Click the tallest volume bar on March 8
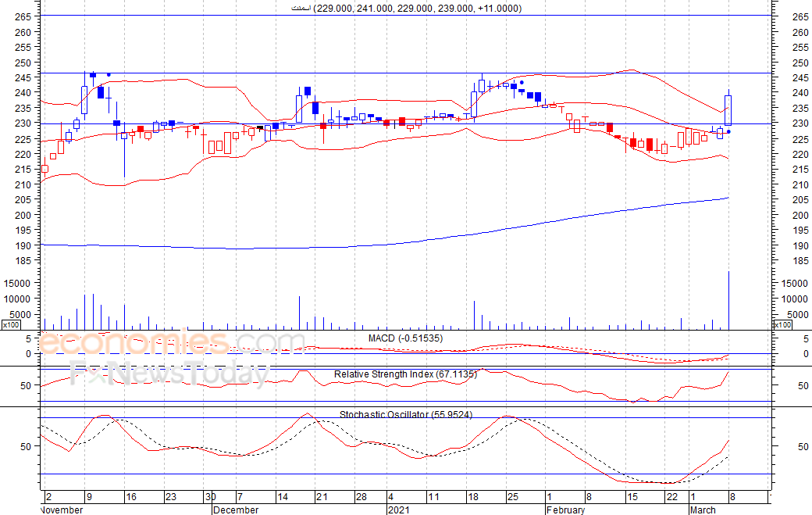This screenshot has width=812, height=515. coord(728,301)
